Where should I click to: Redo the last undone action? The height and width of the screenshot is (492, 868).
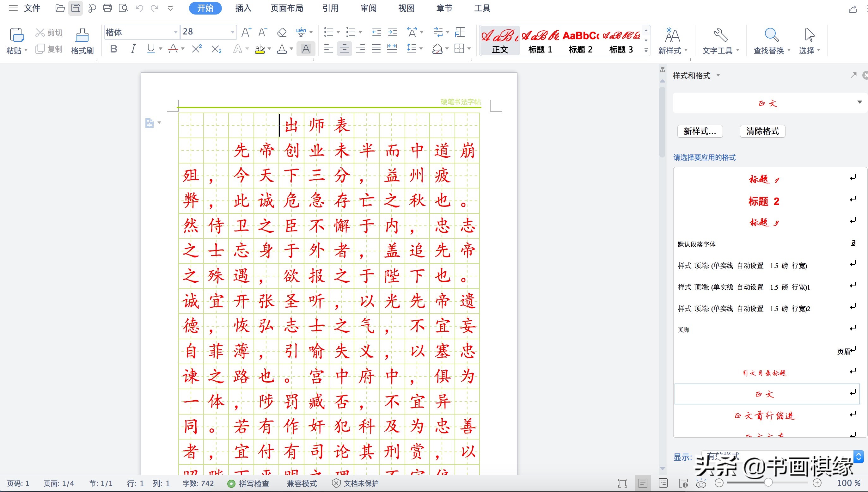point(154,8)
